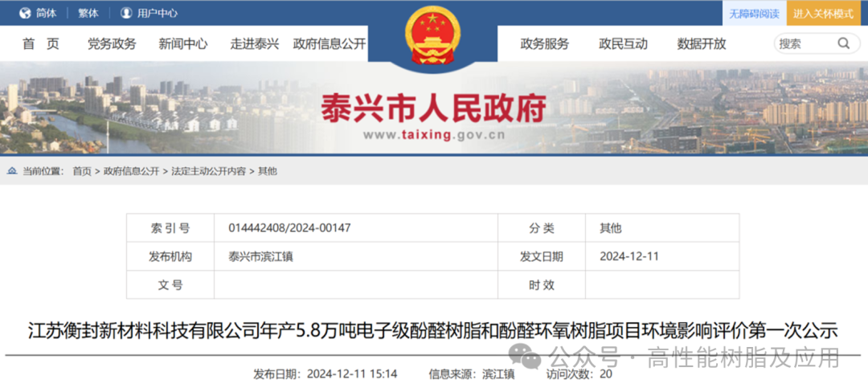Click the publish time 2024-12-11 15:14
The width and height of the screenshot is (868, 392).
coord(352,374)
